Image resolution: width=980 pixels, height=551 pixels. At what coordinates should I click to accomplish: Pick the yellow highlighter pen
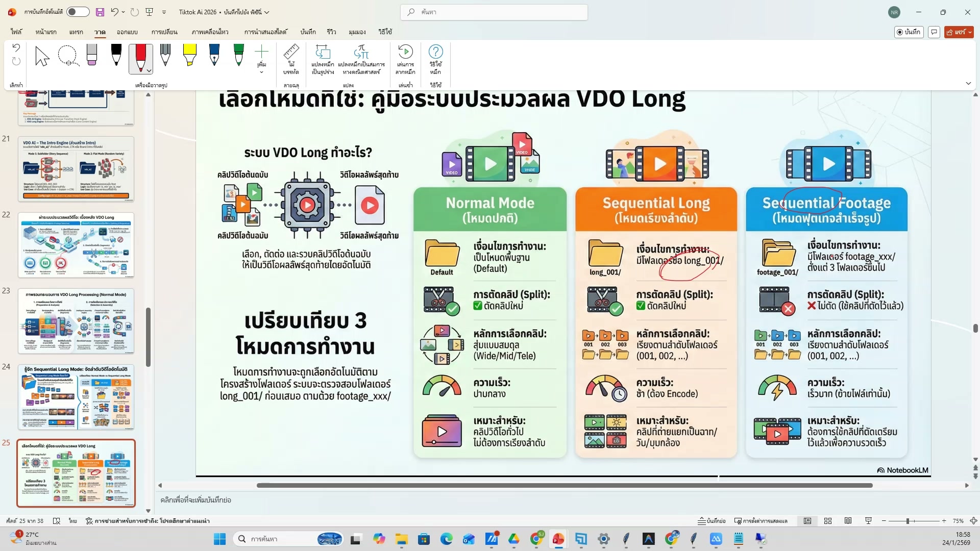[x=189, y=56]
